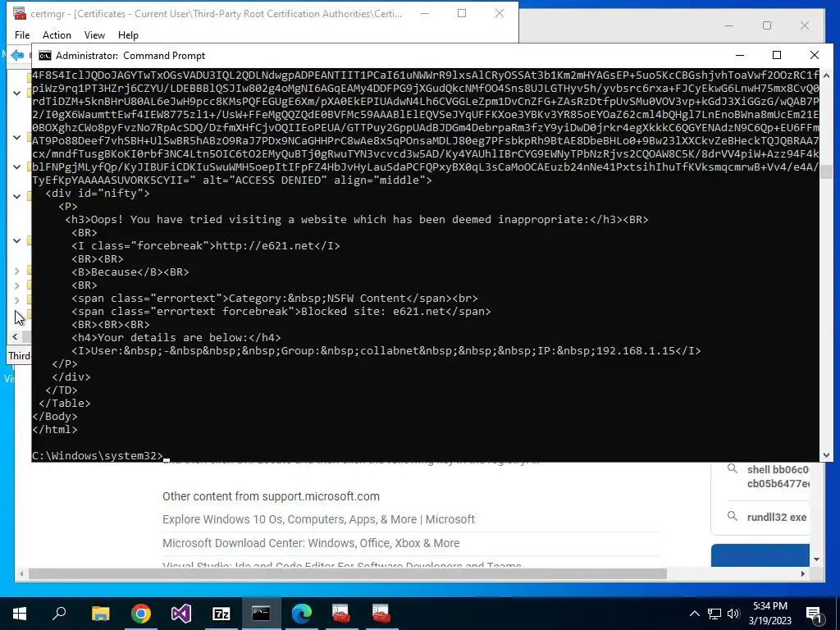Collapse the topmost expanded certmgr tree node
Screen dimensions: 840x630
pyautogui.click(x=17, y=93)
